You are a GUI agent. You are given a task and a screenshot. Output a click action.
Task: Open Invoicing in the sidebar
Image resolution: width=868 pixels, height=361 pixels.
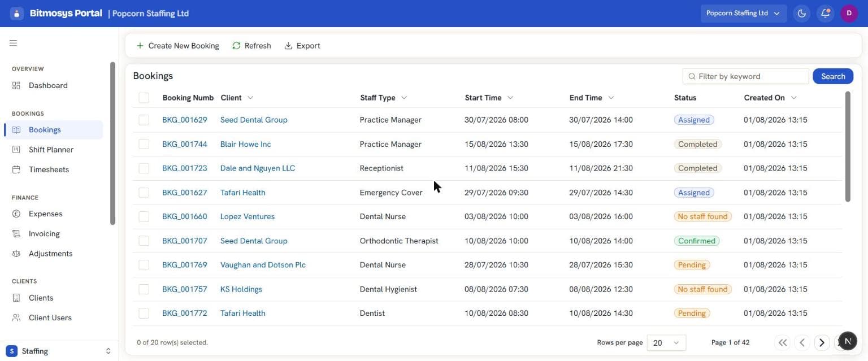(53, 234)
